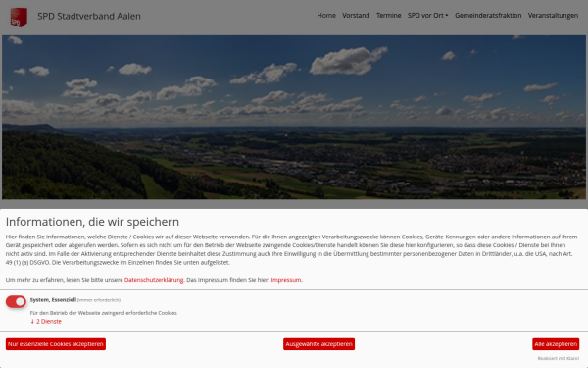588x368 pixels.
Task: Click Ausgewählte akzeptieren button
Action: [x=318, y=344]
